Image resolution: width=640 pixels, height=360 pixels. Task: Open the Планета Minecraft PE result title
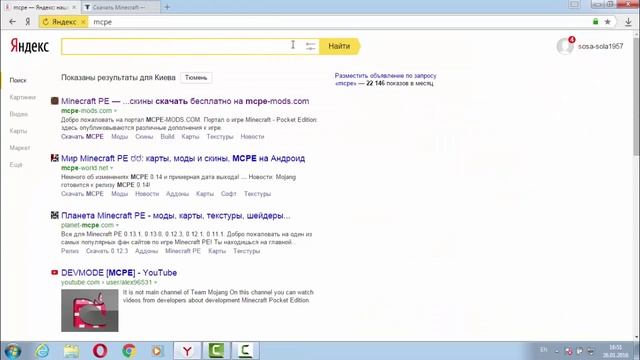(x=176, y=215)
